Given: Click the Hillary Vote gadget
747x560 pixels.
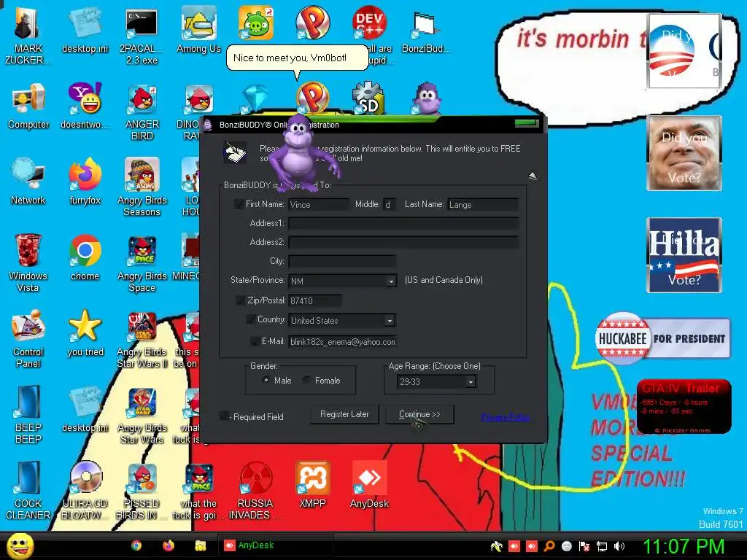Looking at the screenshot, I should click(684, 254).
